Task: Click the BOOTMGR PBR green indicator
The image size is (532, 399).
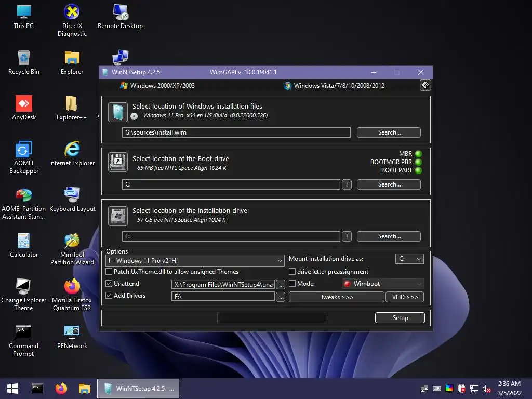Action: pos(418,162)
